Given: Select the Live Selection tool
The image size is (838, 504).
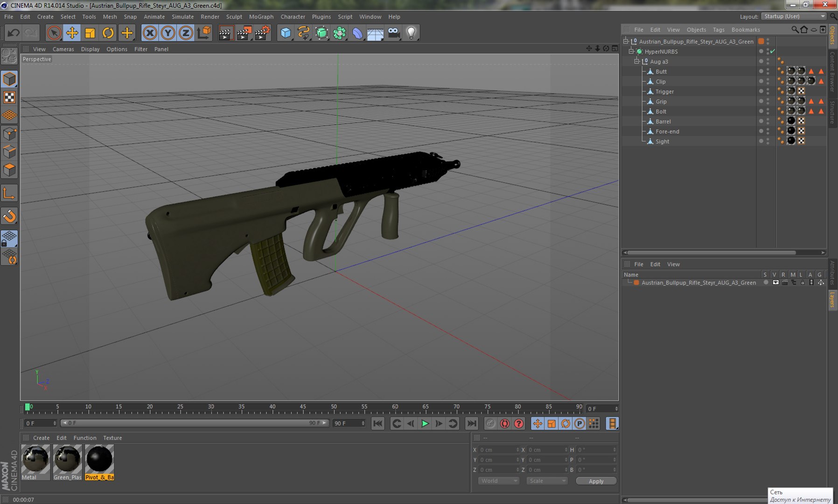Looking at the screenshot, I should pyautogui.click(x=54, y=33).
